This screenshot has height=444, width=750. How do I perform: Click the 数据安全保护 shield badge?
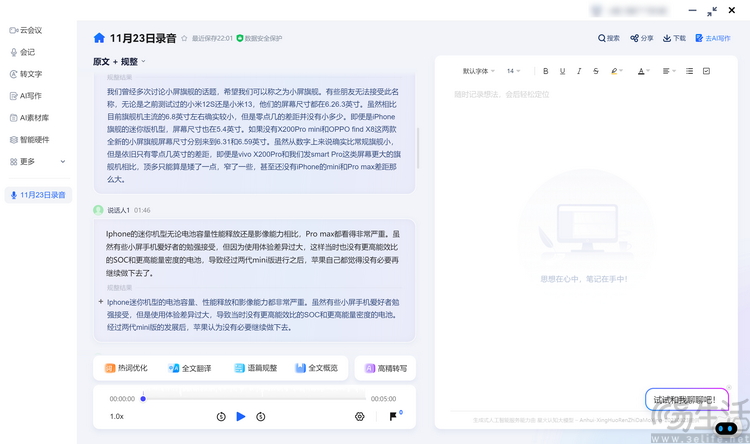tap(259, 38)
